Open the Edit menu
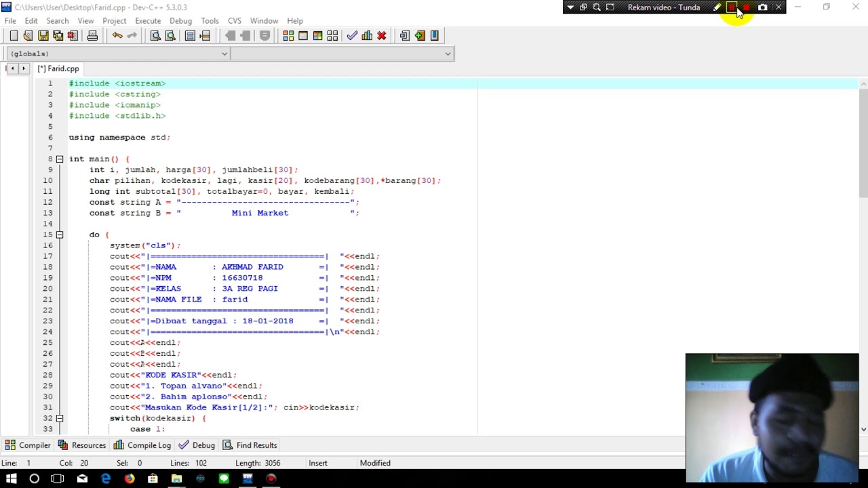Image resolution: width=868 pixels, height=488 pixels. pyautogui.click(x=31, y=21)
